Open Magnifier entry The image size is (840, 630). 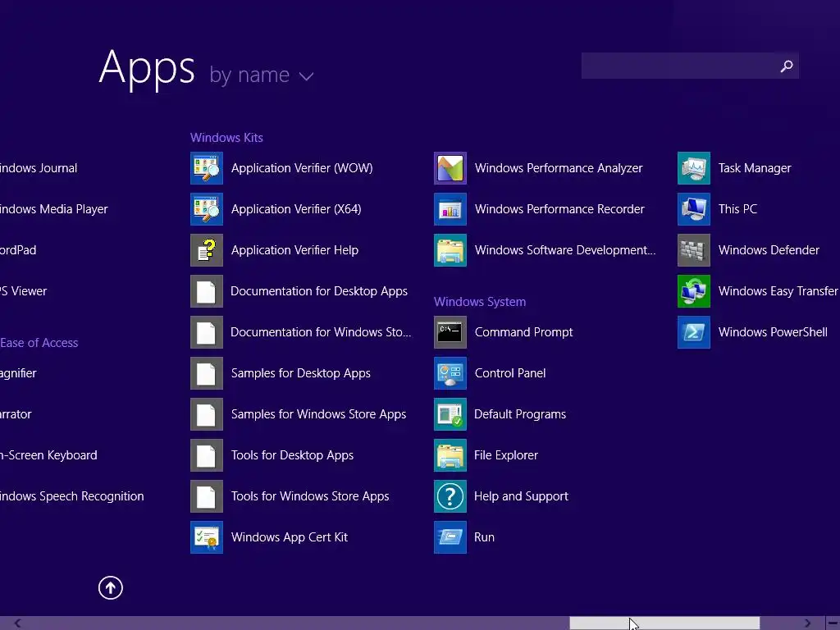click(18, 373)
